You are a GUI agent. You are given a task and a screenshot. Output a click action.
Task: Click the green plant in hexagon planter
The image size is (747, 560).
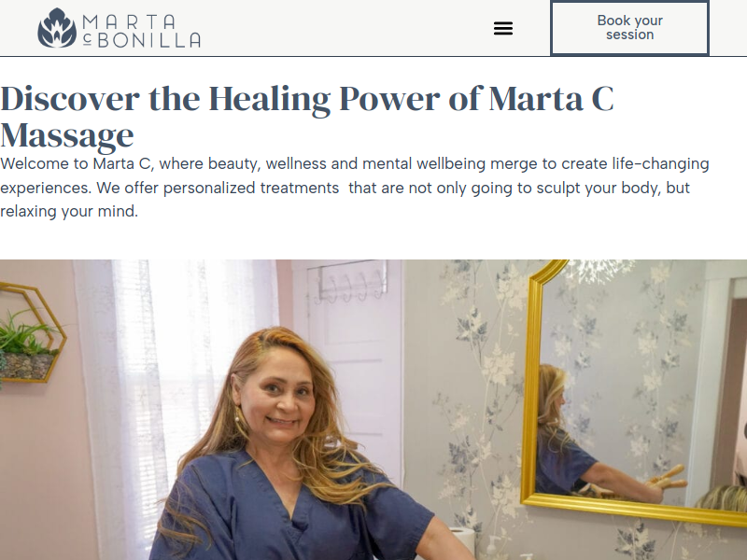26,333
